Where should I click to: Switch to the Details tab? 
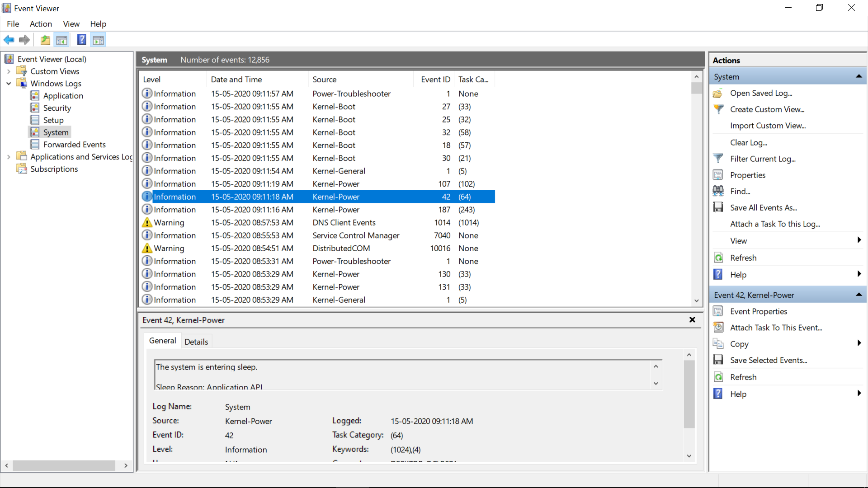point(196,342)
